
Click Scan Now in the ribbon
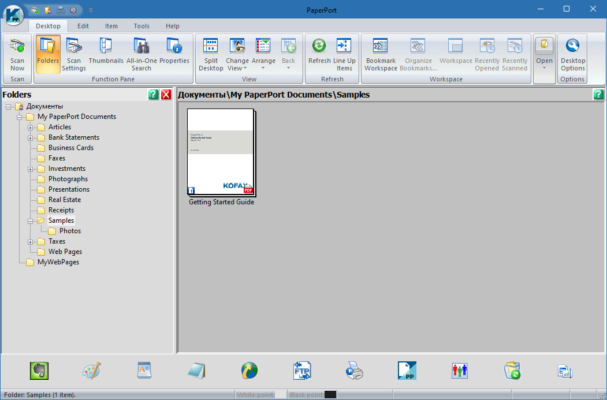(17, 54)
